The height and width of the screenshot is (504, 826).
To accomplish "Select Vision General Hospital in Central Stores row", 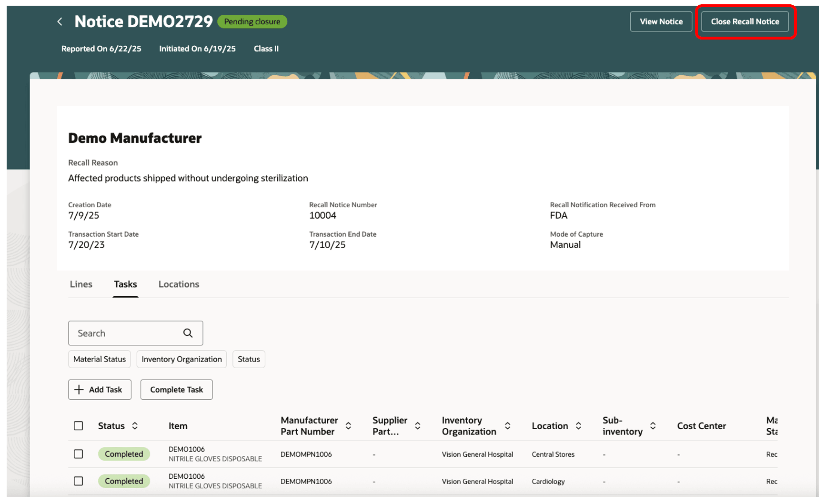I will click(x=477, y=454).
